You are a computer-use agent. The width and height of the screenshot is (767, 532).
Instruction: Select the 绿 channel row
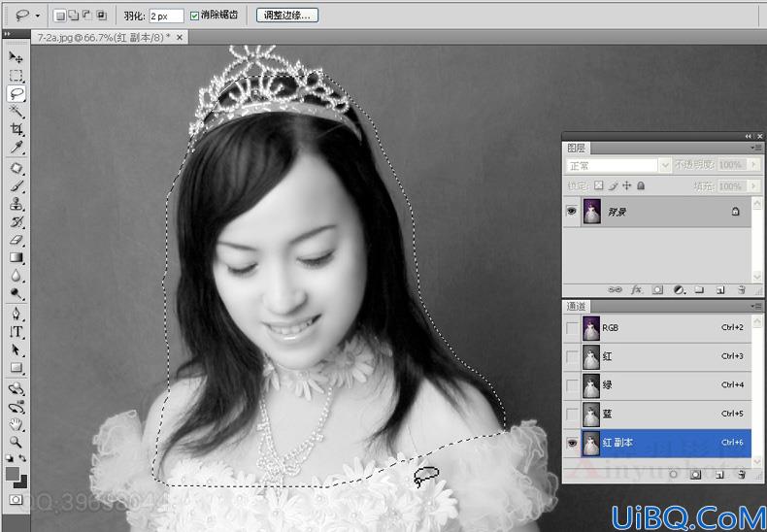[x=657, y=385]
